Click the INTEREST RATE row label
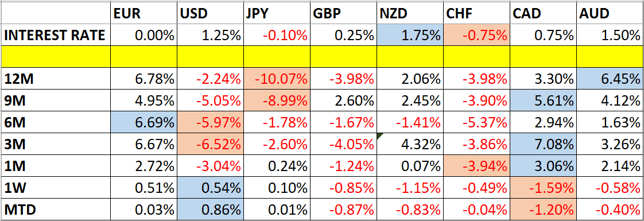Image resolution: width=644 pixels, height=221 pixels. click(x=56, y=35)
